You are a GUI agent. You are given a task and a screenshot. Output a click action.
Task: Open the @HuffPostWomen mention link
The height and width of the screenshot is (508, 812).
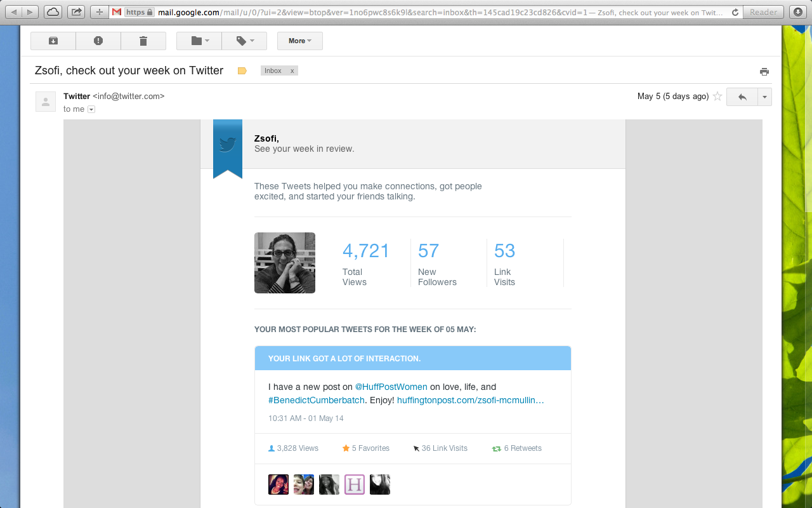pyautogui.click(x=391, y=387)
